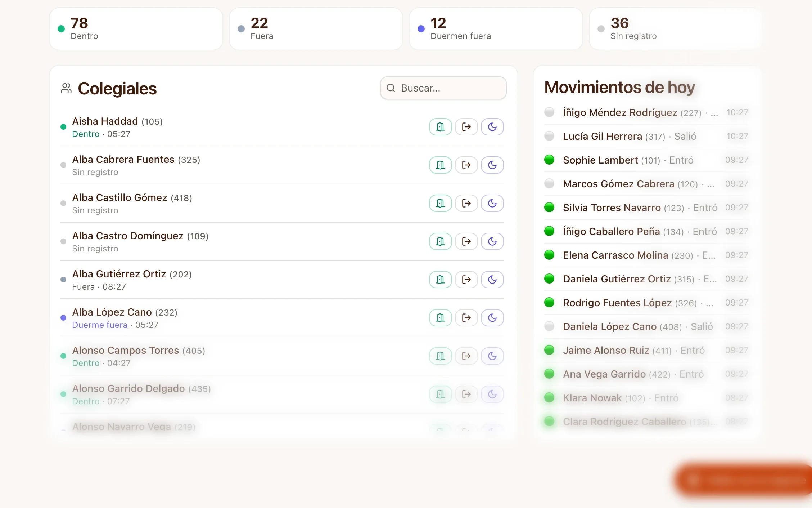Click exit icon for Alba Gutiérrez Ortiz

(466, 280)
